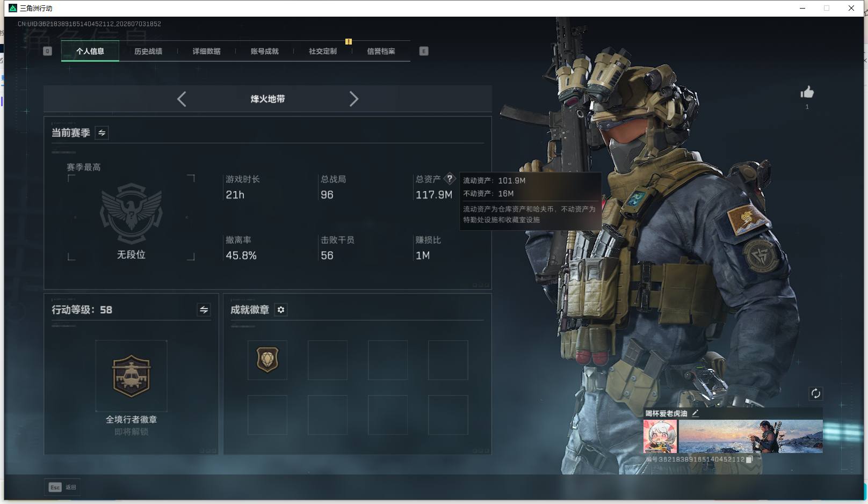Viewport: 868px width, 504px height.
Task: Click the 45.8% extraction rate value
Action: tap(241, 255)
